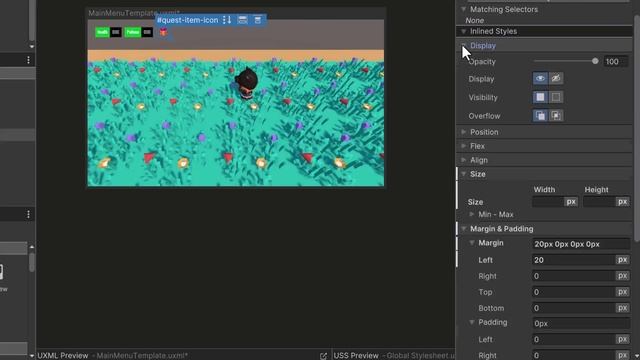Screen dimensions: 640x360
Task: Open the Margin Right px unit dropdown
Action: pyautogui.click(x=622, y=276)
